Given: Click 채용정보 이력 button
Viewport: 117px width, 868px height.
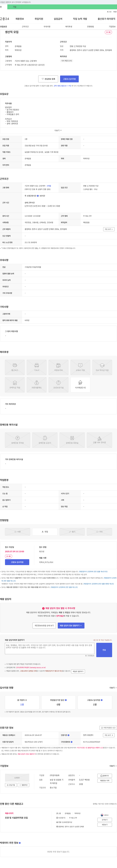Looking at the screenshot, I should click(105, 781).
